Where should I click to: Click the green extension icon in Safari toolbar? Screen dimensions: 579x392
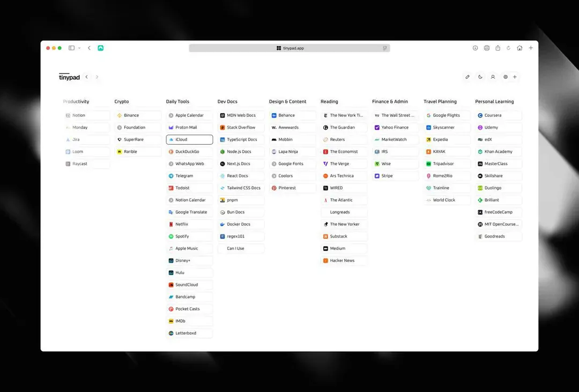pos(100,48)
